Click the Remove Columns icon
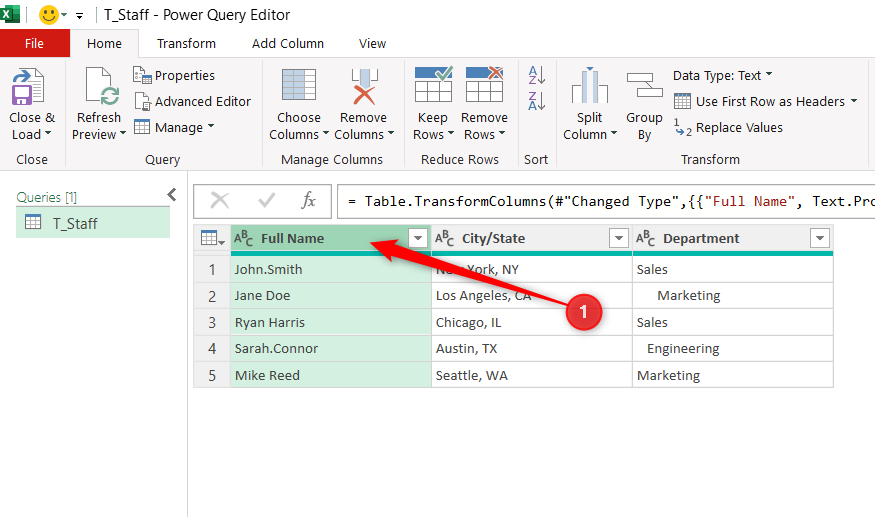Viewport: 875px width, 517px height. coord(364,86)
